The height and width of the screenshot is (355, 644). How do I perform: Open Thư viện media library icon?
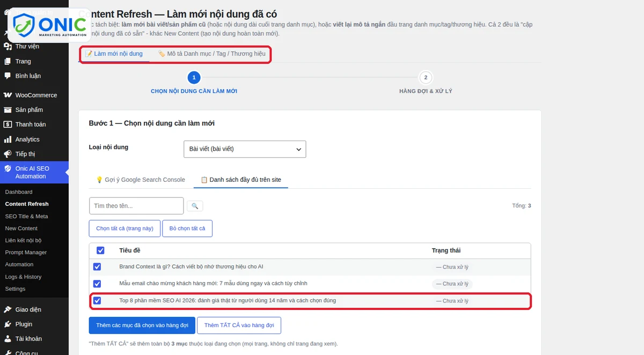point(8,47)
